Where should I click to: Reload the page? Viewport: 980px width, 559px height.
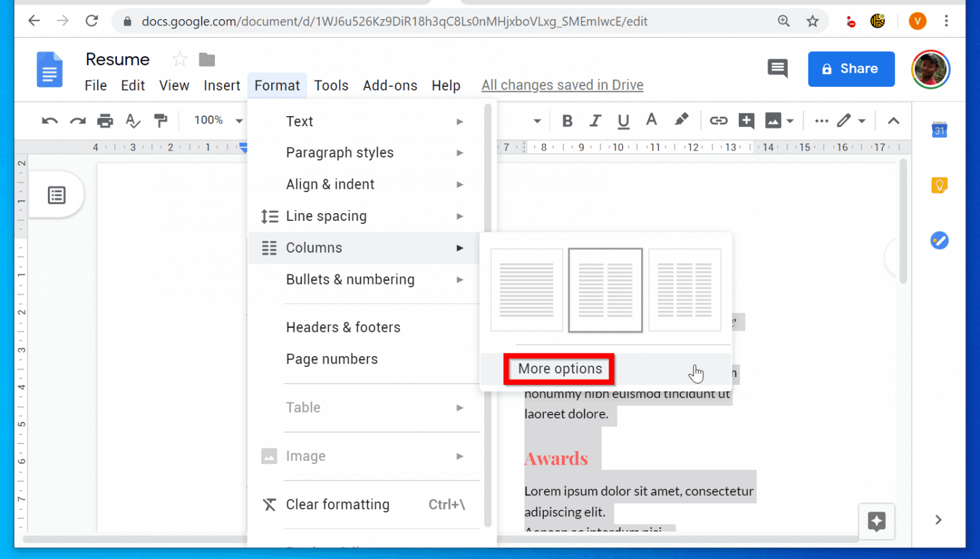(x=92, y=21)
